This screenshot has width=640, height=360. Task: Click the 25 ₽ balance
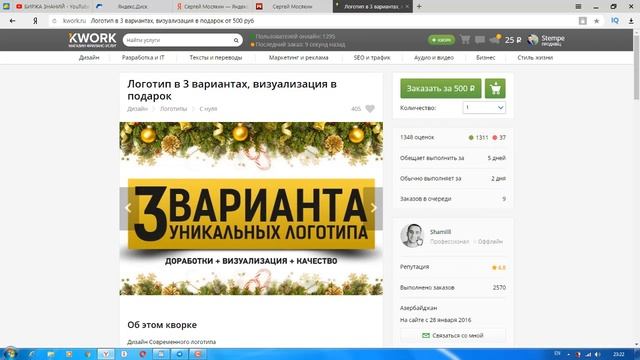coord(513,40)
